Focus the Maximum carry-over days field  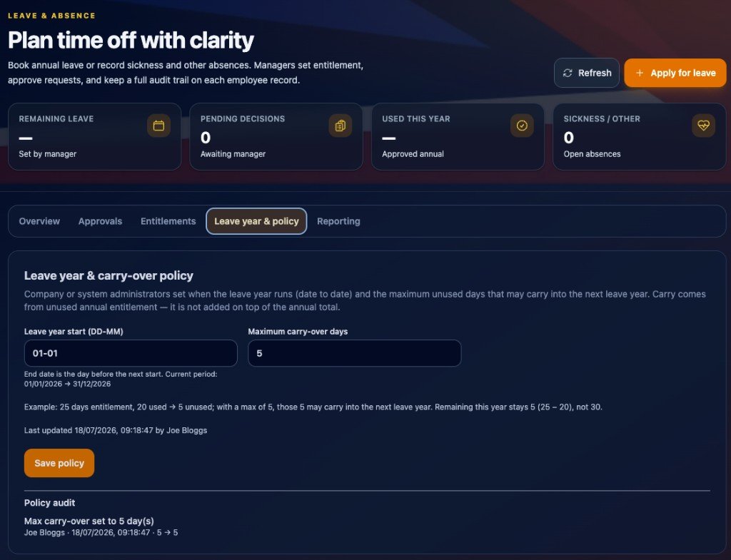click(x=354, y=353)
